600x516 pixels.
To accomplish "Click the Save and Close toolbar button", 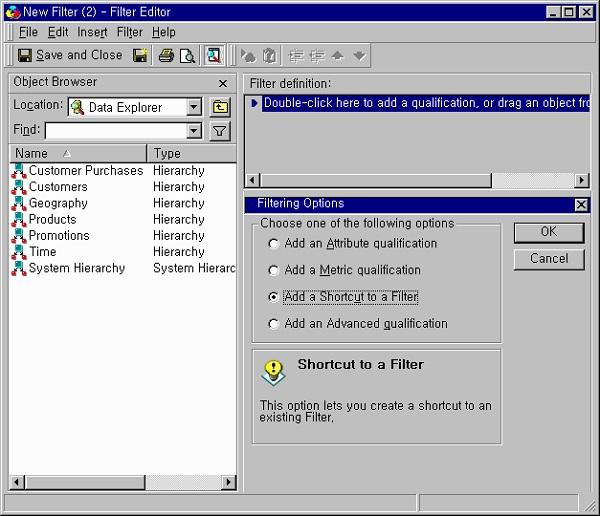I will (70, 56).
